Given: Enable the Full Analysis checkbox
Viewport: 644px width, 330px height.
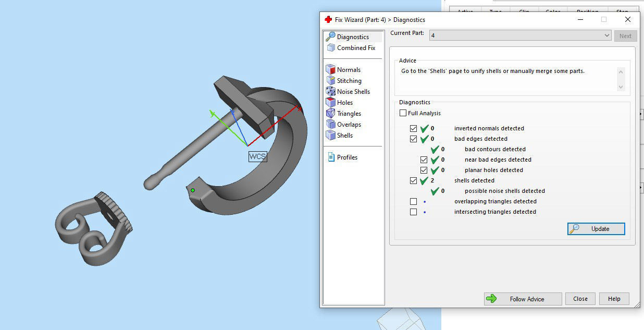Looking at the screenshot, I should 403,113.
